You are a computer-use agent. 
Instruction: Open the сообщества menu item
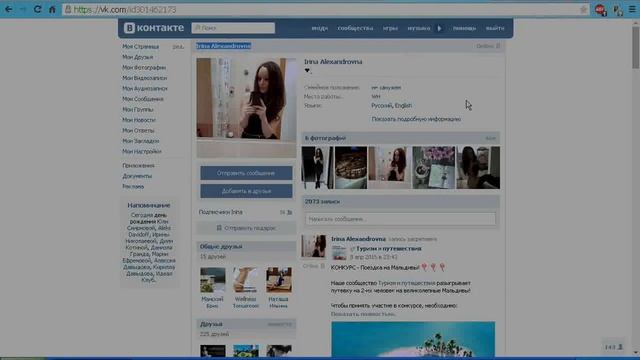tap(355, 28)
